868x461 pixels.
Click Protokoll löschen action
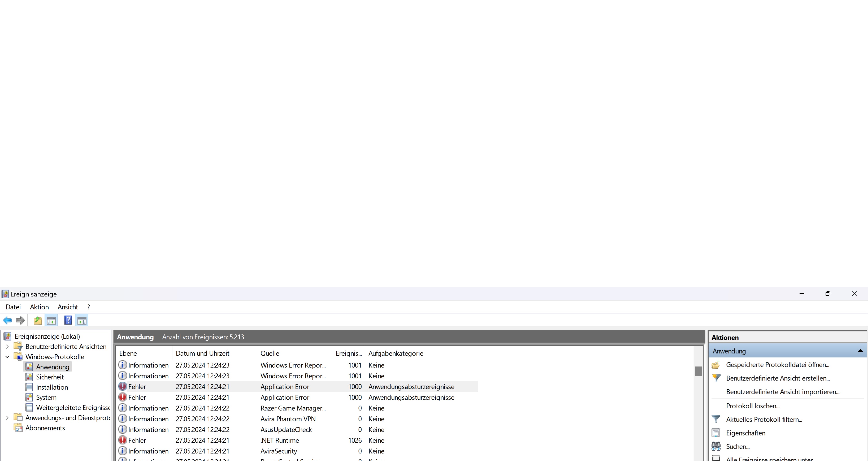(753, 406)
